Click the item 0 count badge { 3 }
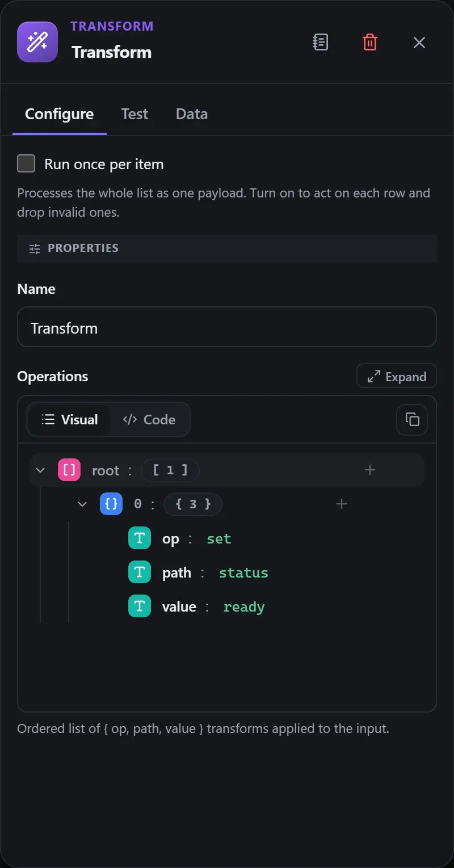454x868 pixels. pyautogui.click(x=193, y=504)
